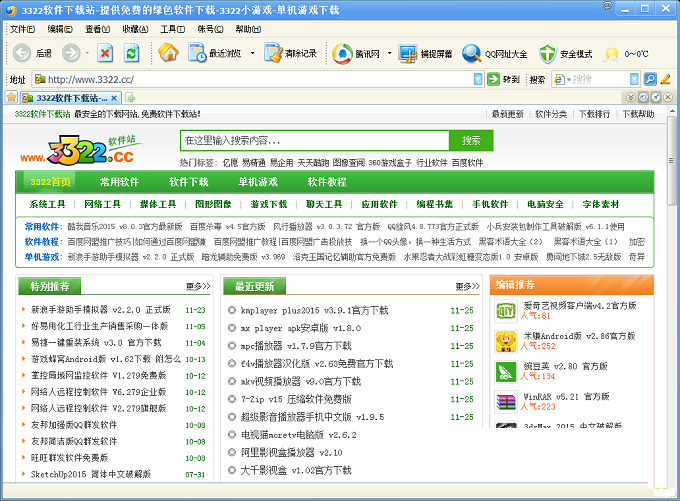This screenshot has height=501, width=680.
Task: Open 大千影视盒 v1.02官方下载 entry
Action: click(296, 470)
